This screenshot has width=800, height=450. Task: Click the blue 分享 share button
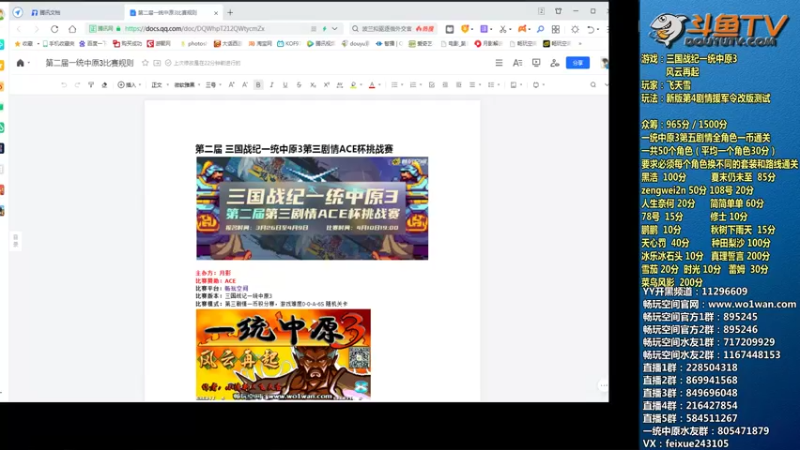point(578,63)
